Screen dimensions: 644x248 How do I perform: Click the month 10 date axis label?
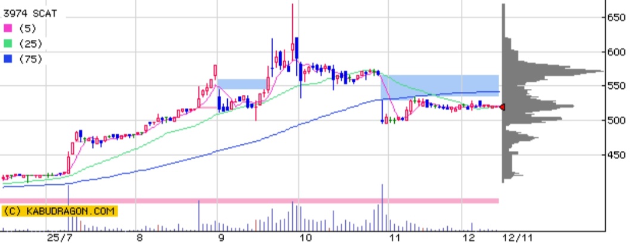pyautogui.click(x=306, y=238)
